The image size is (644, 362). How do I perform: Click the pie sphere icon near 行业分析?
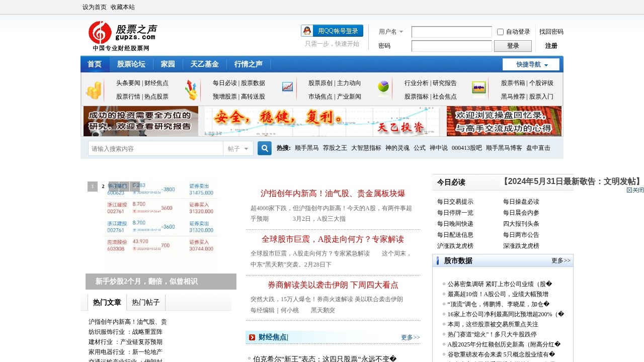[x=383, y=87]
